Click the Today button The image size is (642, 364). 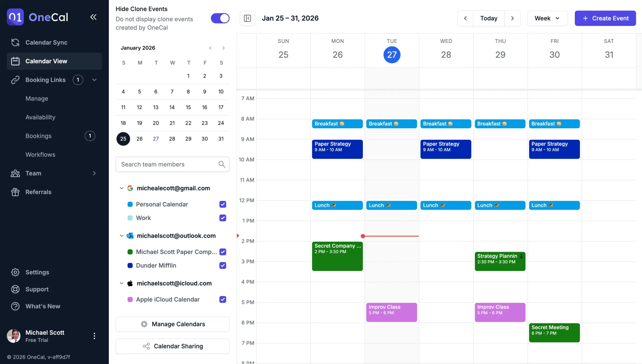pos(489,18)
